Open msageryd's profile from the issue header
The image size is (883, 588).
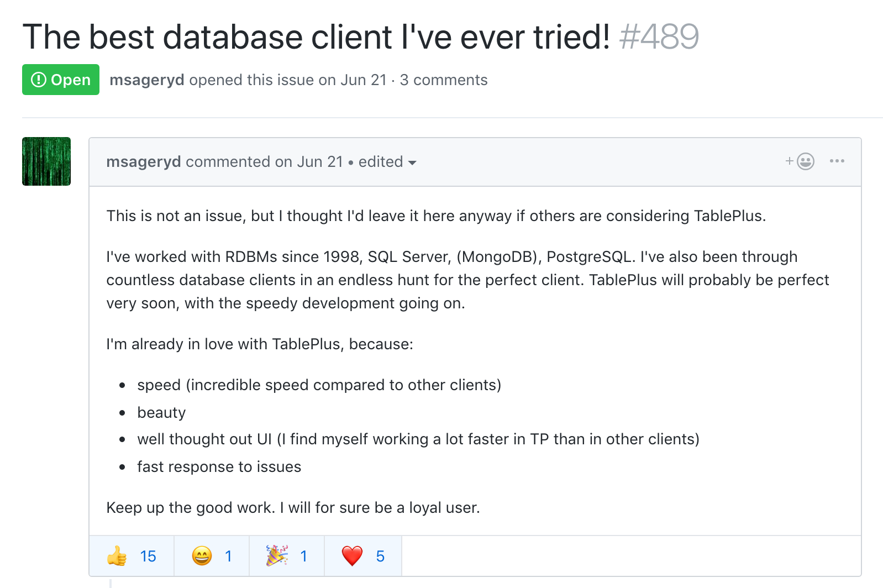coord(147,80)
